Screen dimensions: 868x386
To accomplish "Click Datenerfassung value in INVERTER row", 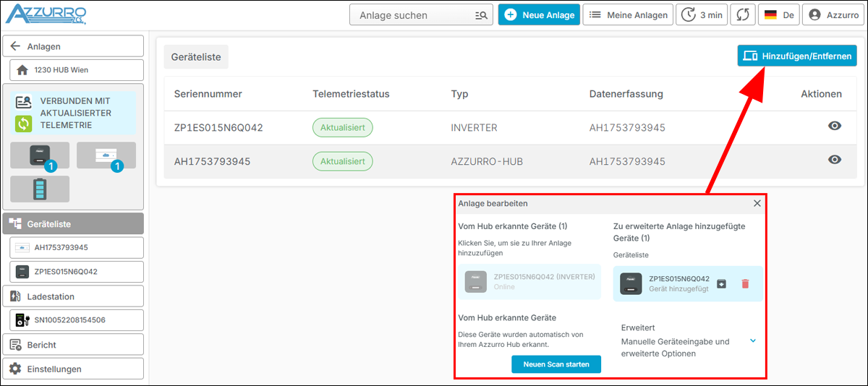I will point(627,127).
